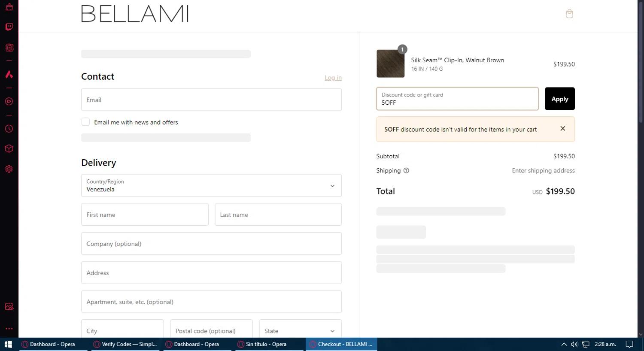Viewport: 644px width, 351px height.
Task: Open the shopping bag cart icon
Action: (x=569, y=14)
